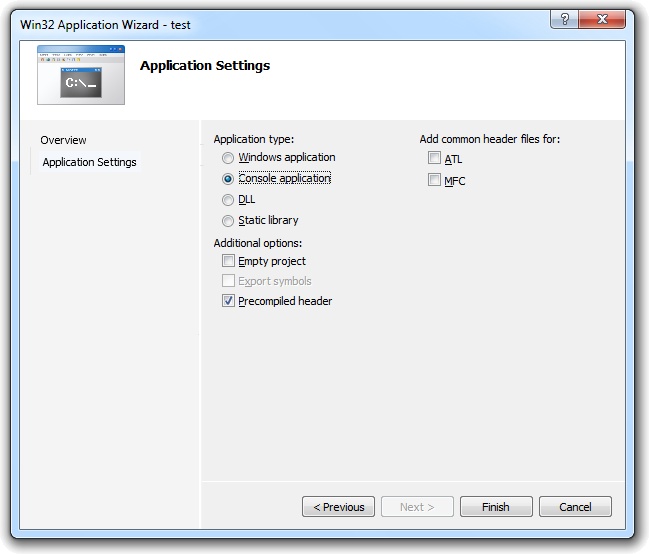Screen dimensions: 649x554
Task: Close the wizard with the X button
Action: pyautogui.click(x=602, y=19)
